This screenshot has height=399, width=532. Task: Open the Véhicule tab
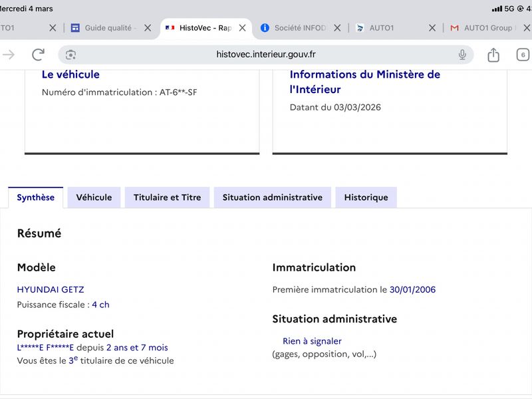point(94,198)
